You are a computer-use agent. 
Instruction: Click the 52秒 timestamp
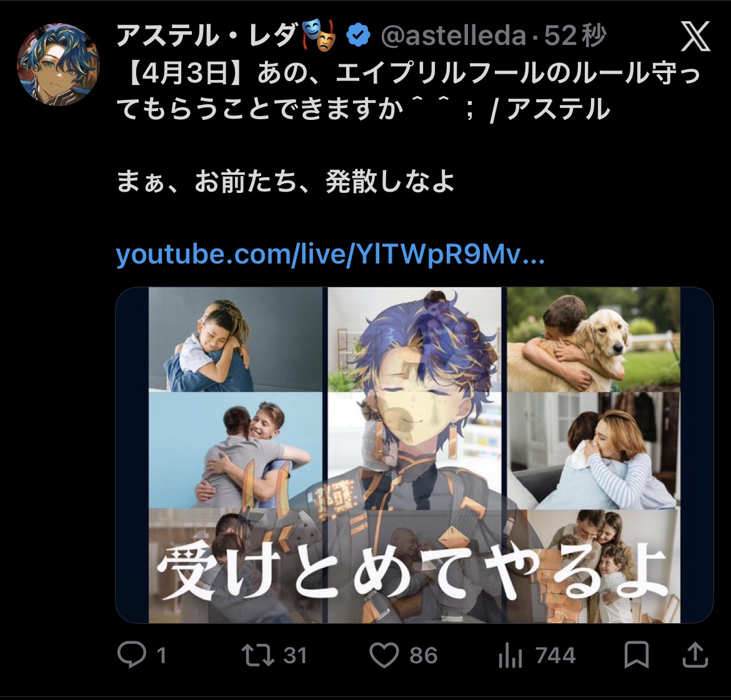pyautogui.click(x=575, y=36)
